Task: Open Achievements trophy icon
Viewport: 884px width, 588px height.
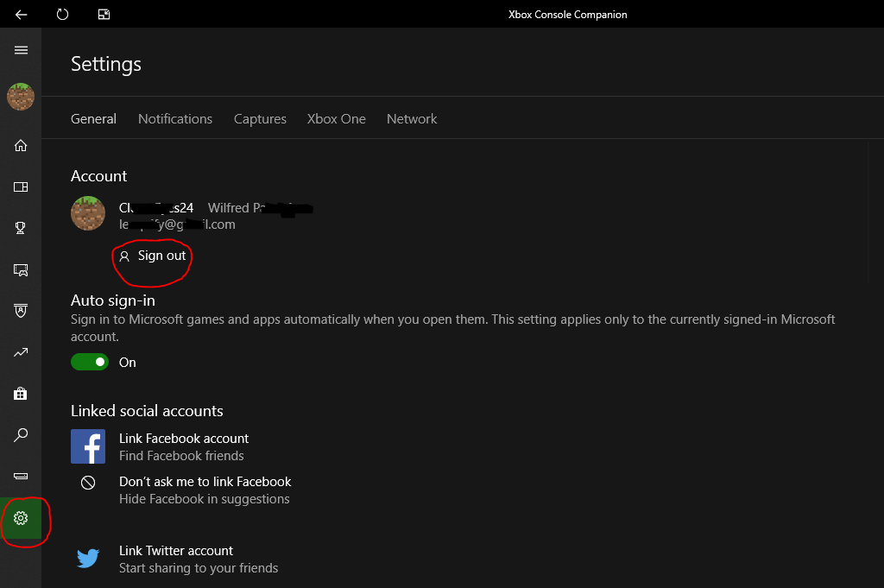Action: pyautogui.click(x=21, y=228)
